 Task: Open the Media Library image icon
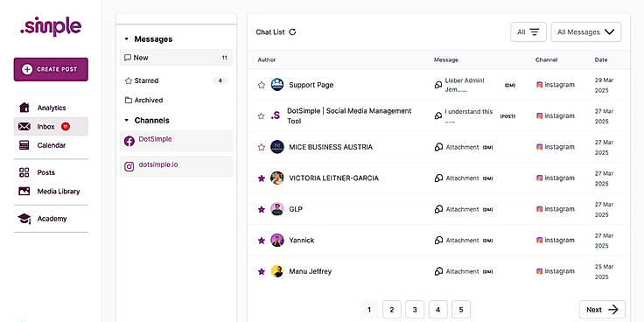(24, 192)
